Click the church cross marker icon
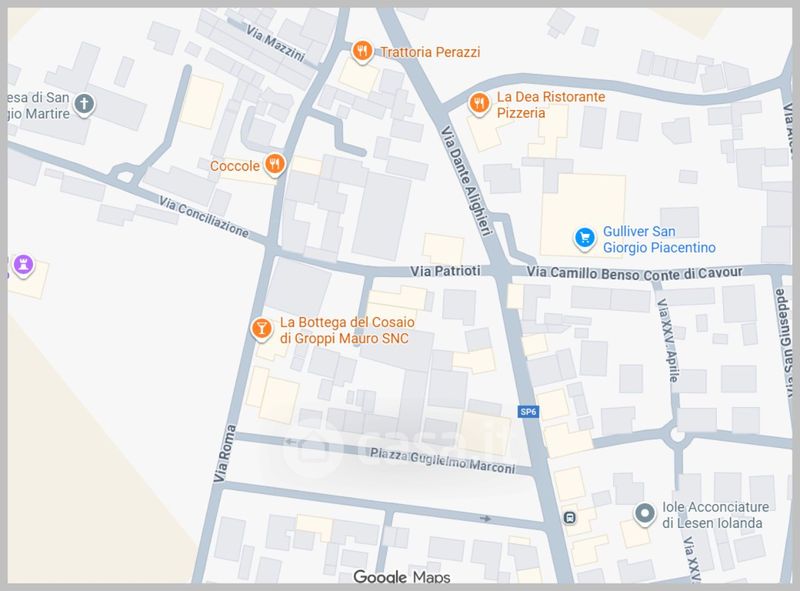This screenshot has height=591, width=800. (84, 104)
